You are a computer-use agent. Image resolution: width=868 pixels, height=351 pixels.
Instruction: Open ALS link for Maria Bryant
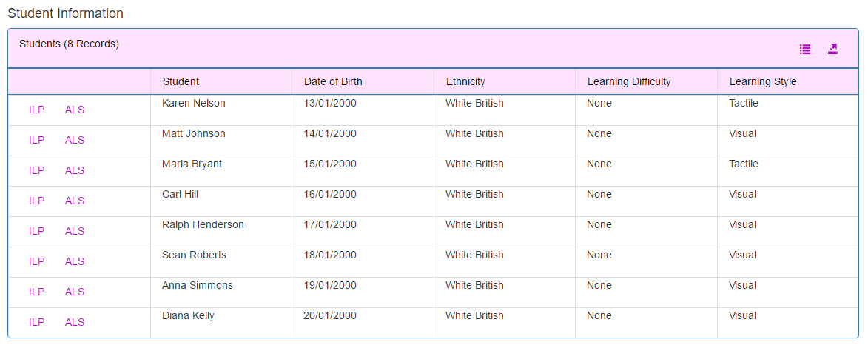(x=75, y=170)
